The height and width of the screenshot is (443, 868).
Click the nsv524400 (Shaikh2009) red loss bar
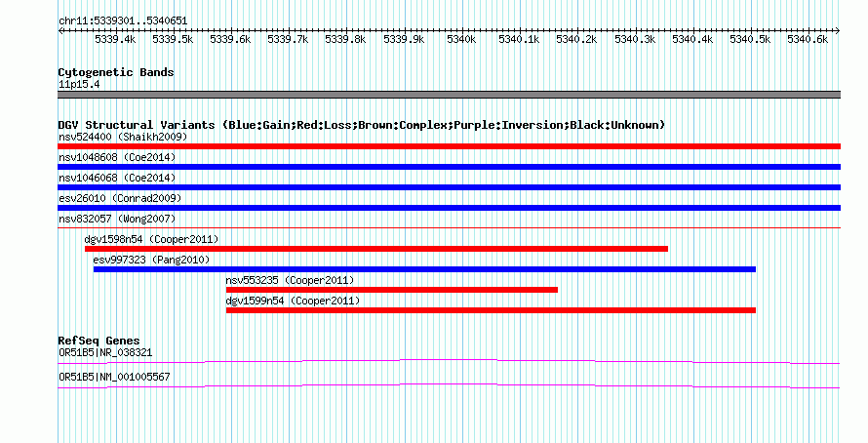[449, 146]
